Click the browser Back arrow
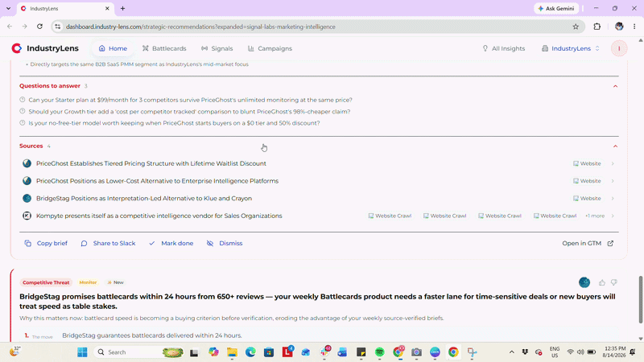 [x=10, y=27]
